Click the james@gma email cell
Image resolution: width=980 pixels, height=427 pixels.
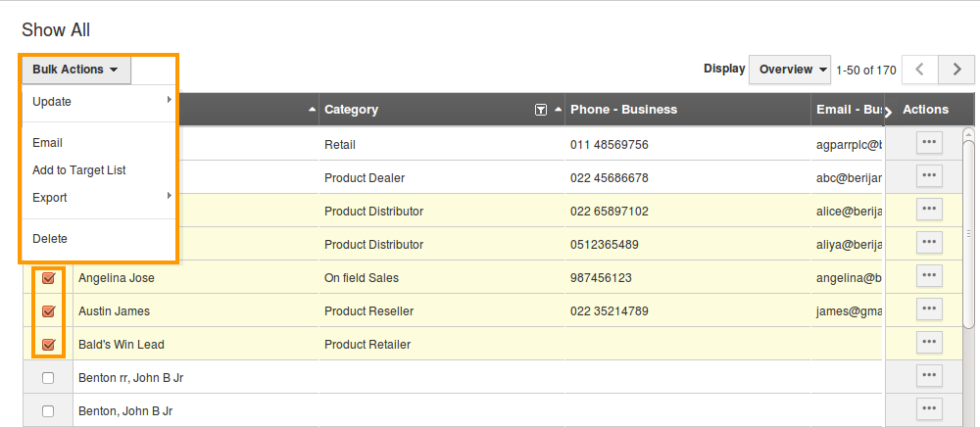850,311
